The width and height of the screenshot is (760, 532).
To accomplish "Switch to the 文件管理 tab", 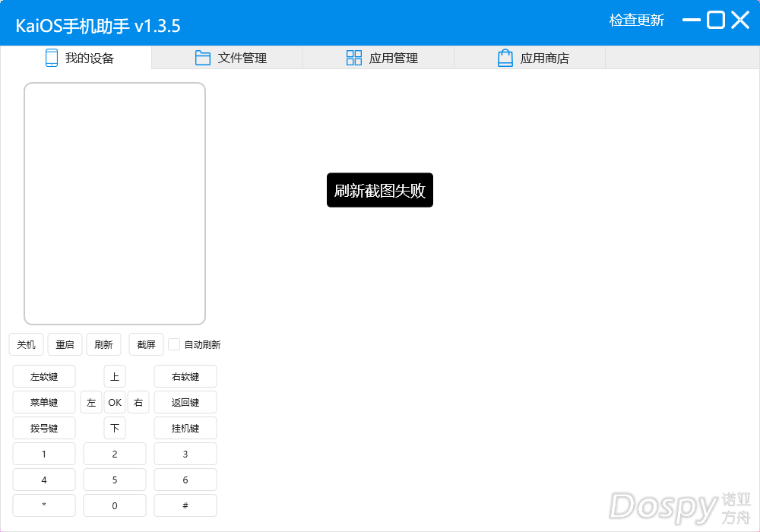I will pos(227,58).
